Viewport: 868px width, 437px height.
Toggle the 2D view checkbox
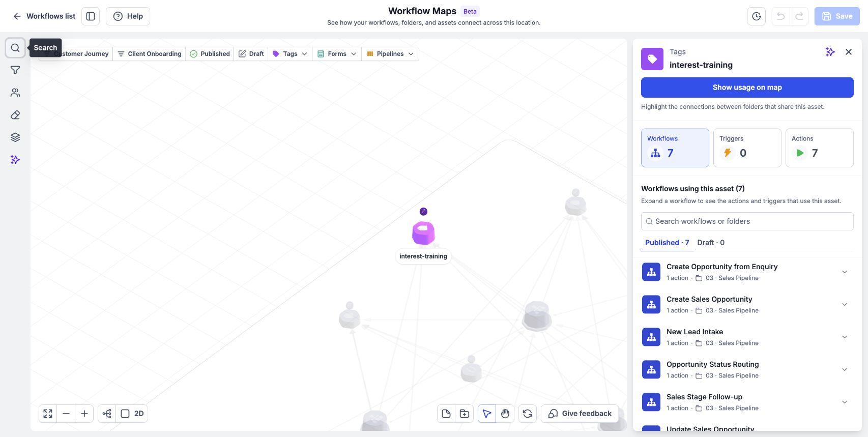tap(132, 414)
